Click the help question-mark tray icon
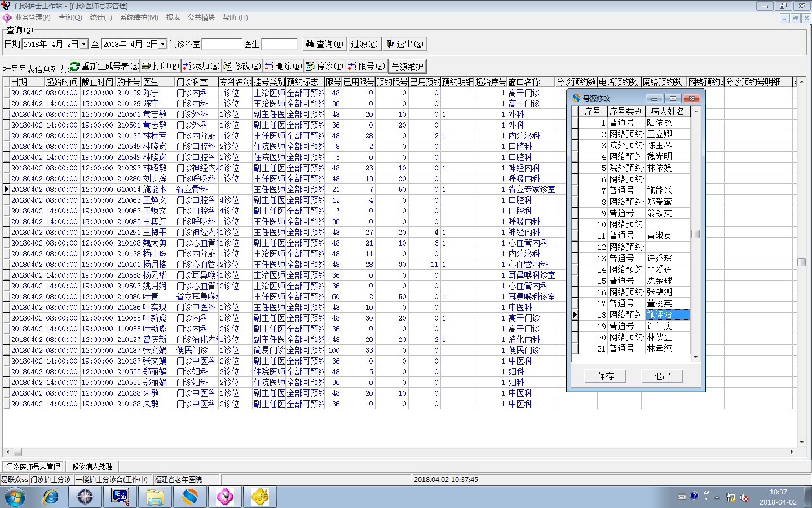Viewport: 812px width, 508px height. click(694, 496)
